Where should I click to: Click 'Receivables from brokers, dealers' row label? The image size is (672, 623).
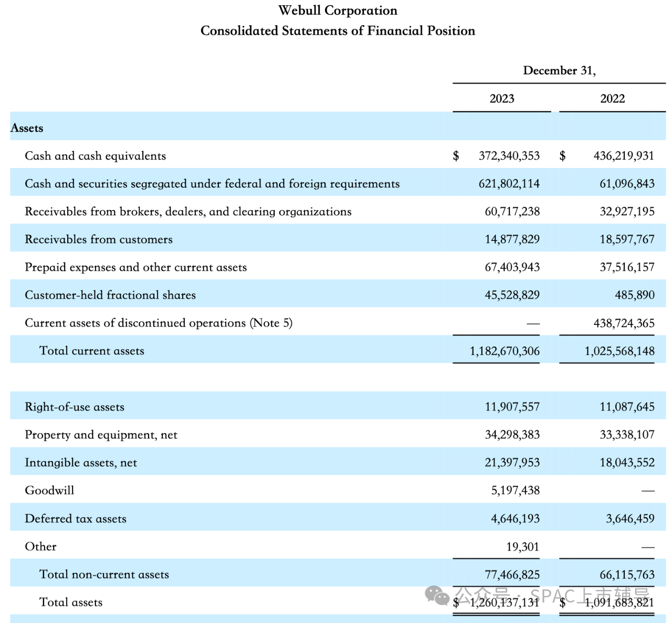tap(188, 212)
